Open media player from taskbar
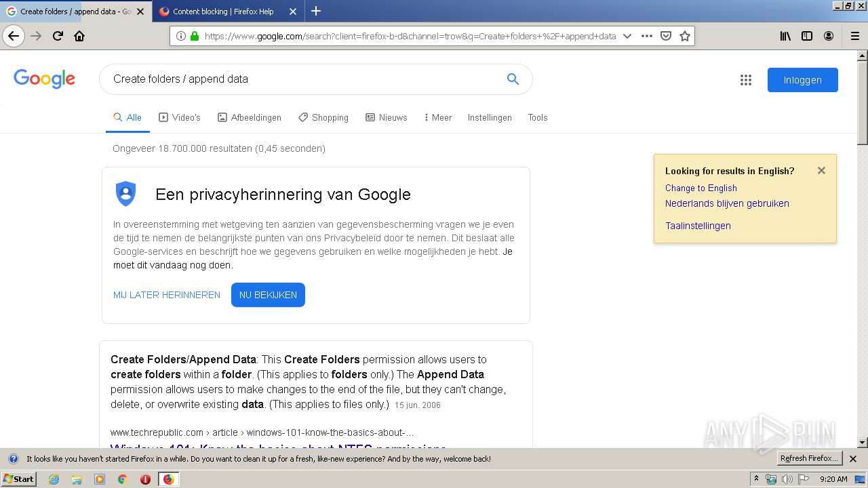The height and width of the screenshot is (488, 868). click(x=100, y=479)
